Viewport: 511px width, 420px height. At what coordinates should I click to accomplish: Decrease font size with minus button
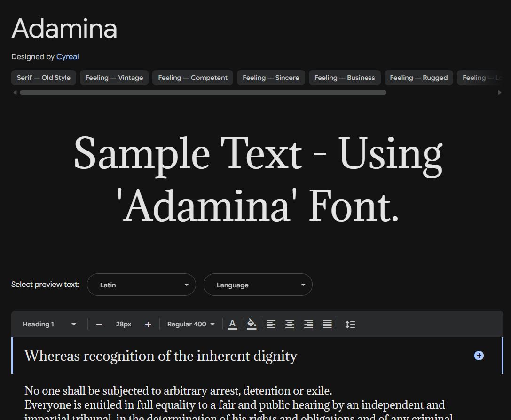(x=99, y=325)
